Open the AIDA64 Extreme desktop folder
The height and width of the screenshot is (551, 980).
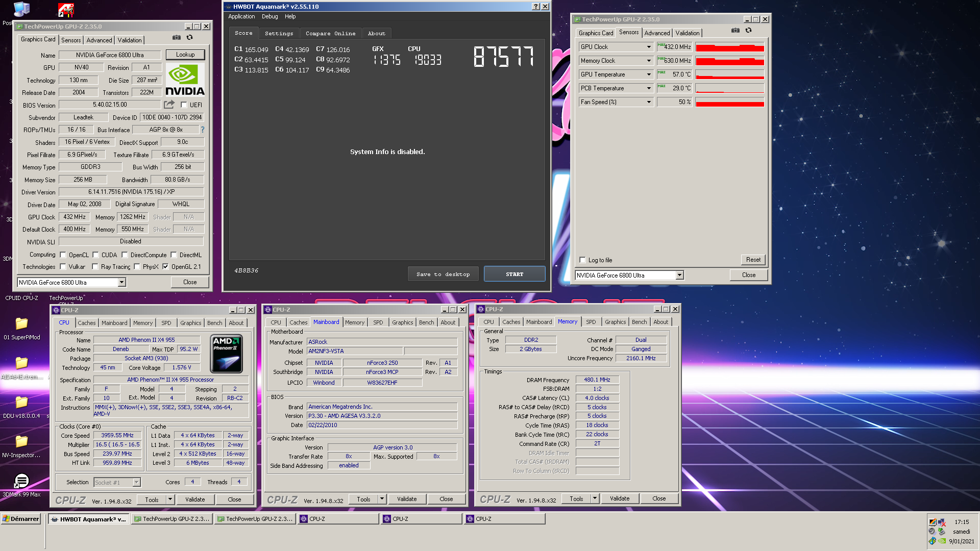point(21,363)
